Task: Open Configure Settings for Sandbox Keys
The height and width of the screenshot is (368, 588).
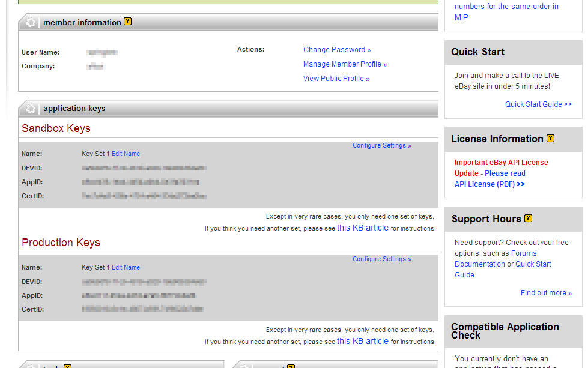Action: pos(382,145)
